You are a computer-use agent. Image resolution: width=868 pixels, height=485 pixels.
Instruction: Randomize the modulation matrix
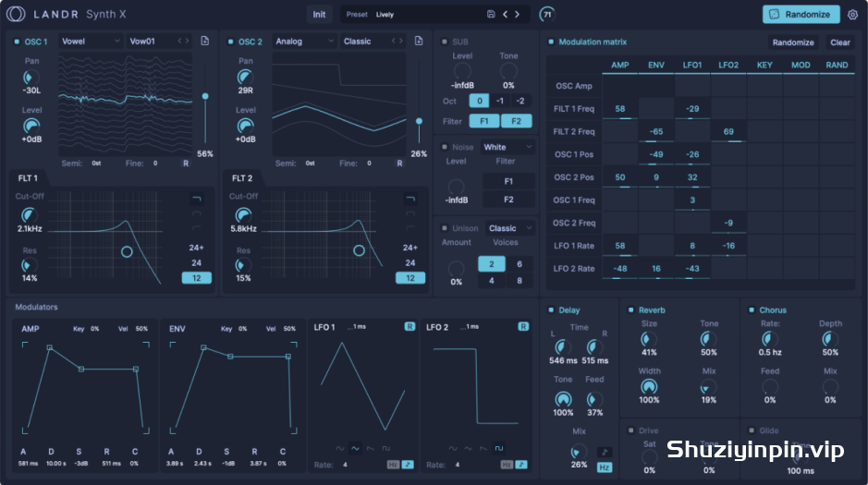[793, 42]
